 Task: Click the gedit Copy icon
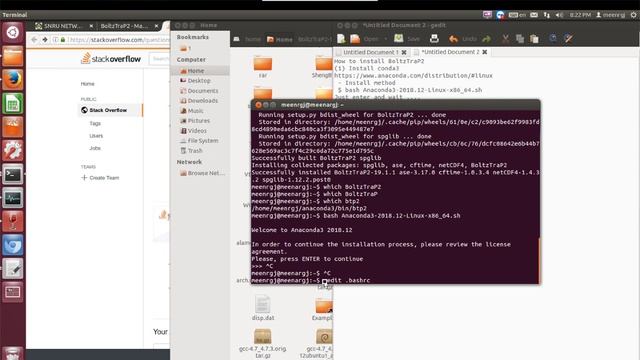(x=520, y=39)
